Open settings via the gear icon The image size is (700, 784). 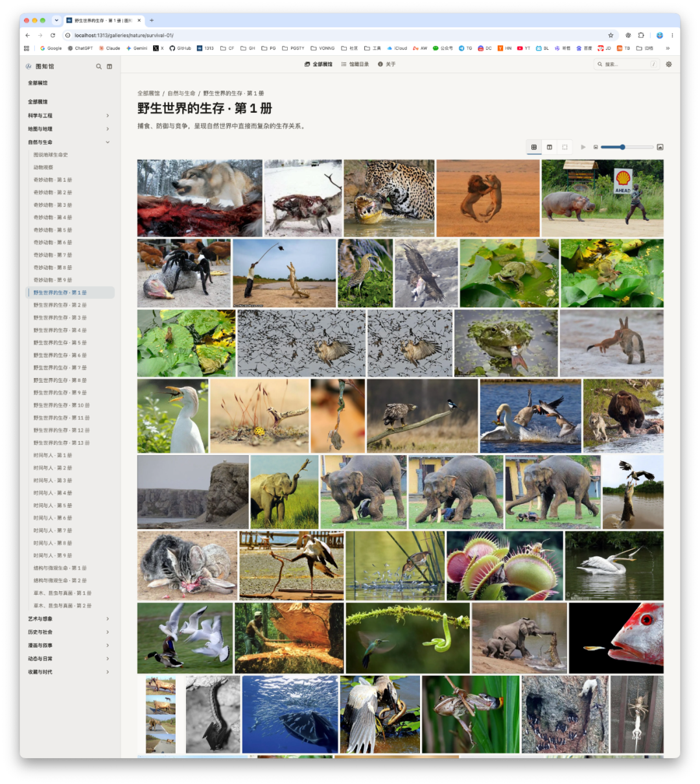pos(669,64)
